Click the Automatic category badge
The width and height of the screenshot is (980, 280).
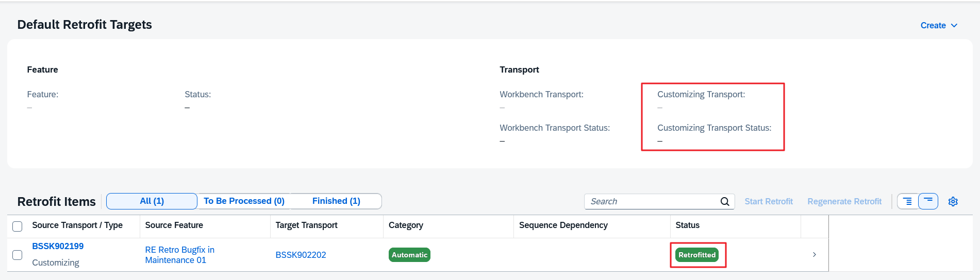click(409, 255)
